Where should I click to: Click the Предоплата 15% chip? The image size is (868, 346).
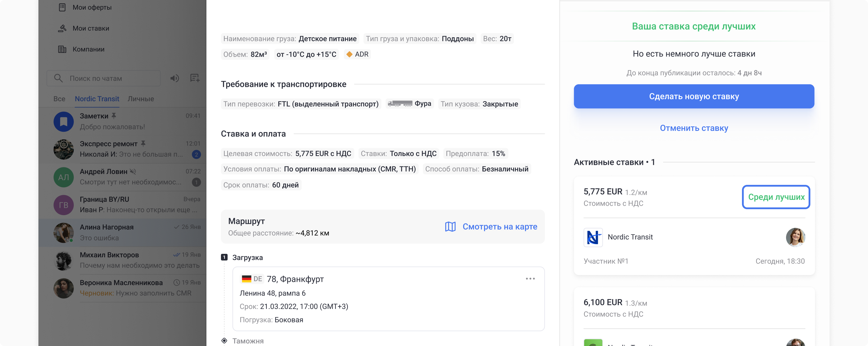(x=475, y=153)
